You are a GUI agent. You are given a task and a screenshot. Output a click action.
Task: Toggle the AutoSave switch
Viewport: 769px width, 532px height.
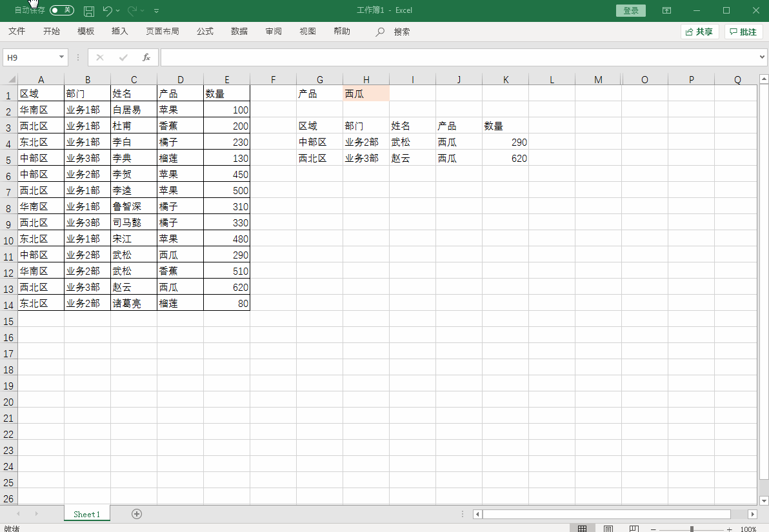click(62, 10)
